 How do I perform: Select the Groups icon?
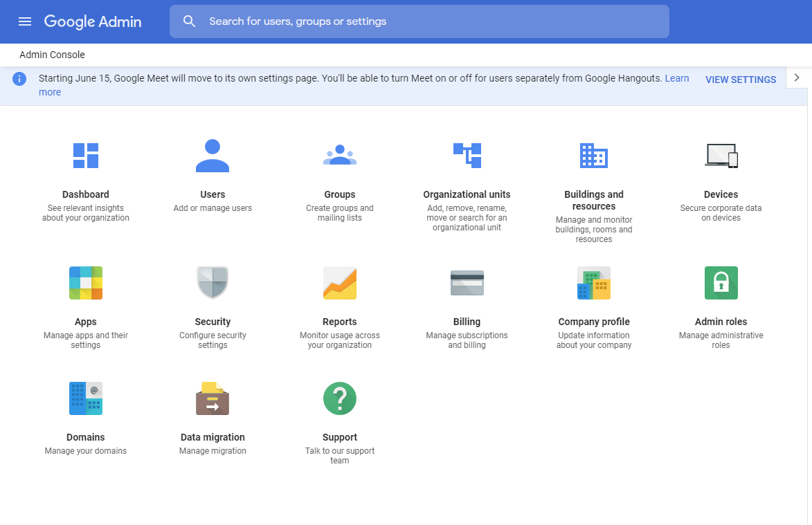(339, 155)
